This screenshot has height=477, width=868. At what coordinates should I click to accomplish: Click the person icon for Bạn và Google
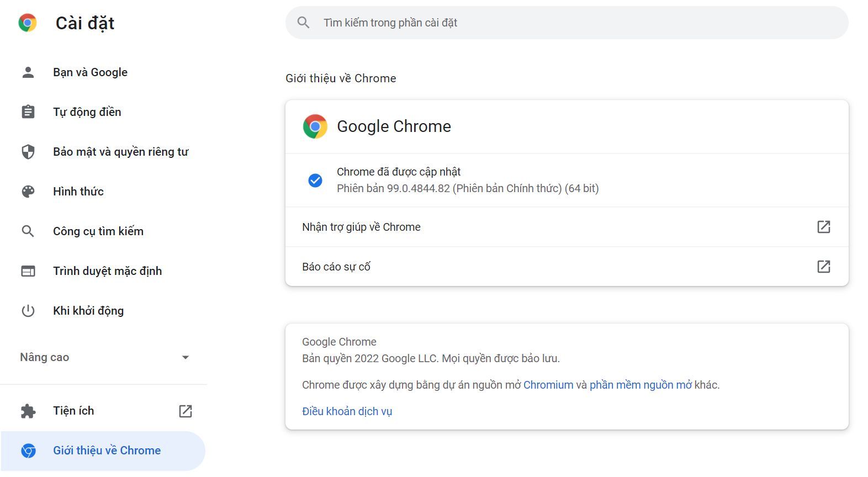tap(28, 72)
